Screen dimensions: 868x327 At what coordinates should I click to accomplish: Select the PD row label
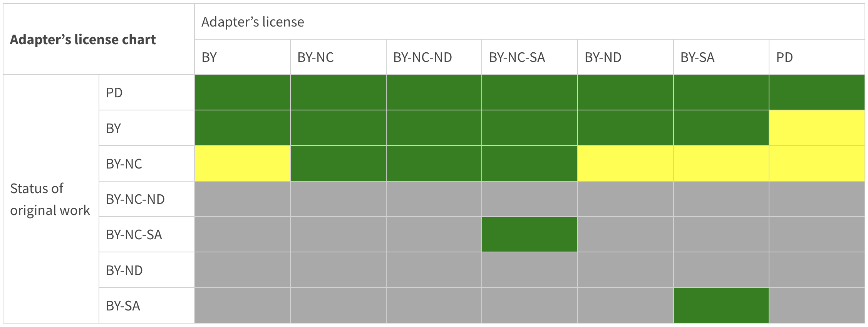[114, 93]
